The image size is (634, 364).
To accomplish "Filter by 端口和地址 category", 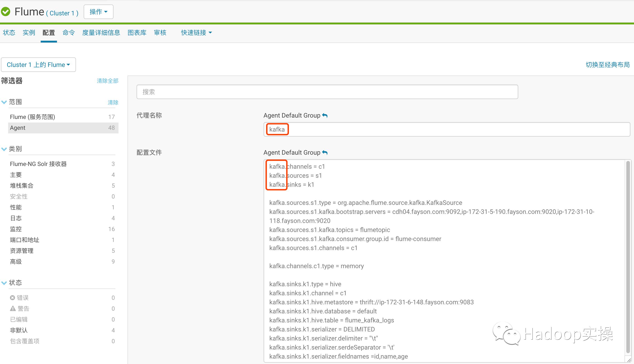I will (x=63, y=240).
